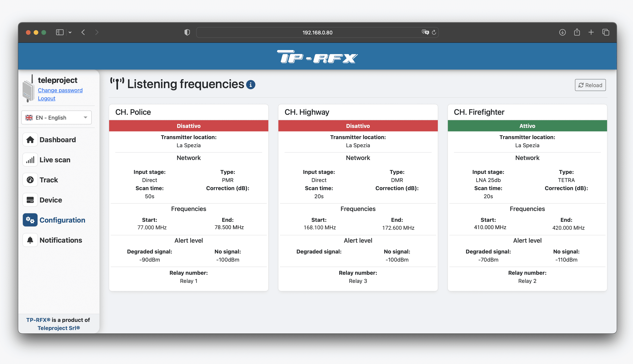Click the DMR network type value
Viewport: 633px width, 364px height.
coord(397,180)
